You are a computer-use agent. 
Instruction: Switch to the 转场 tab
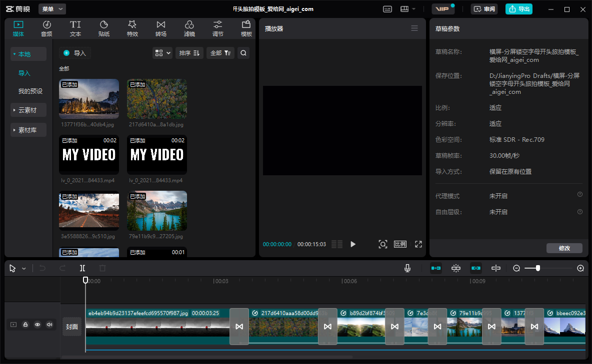pyautogui.click(x=160, y=28)
